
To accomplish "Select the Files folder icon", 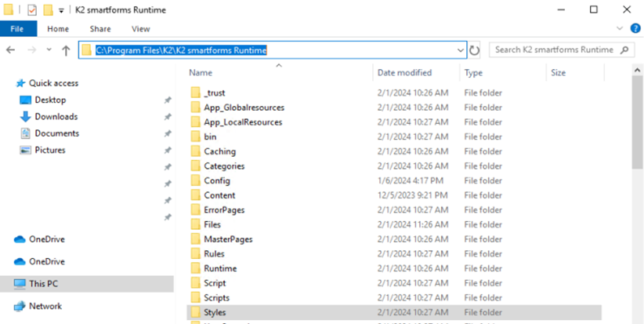I will point(196,224).
